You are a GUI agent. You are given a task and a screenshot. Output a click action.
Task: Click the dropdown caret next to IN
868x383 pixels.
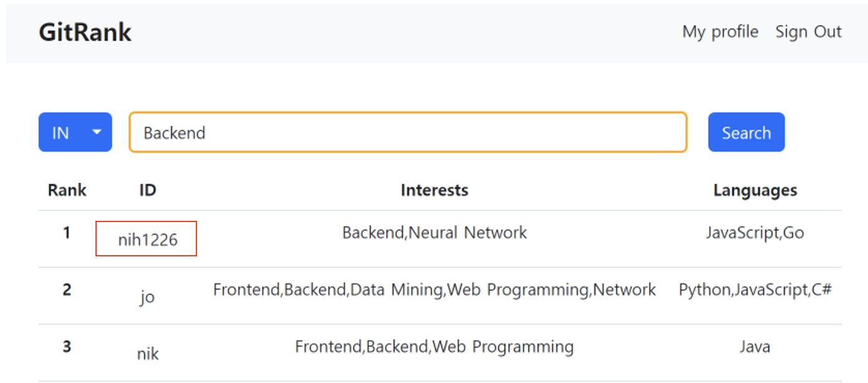(97, 132)
